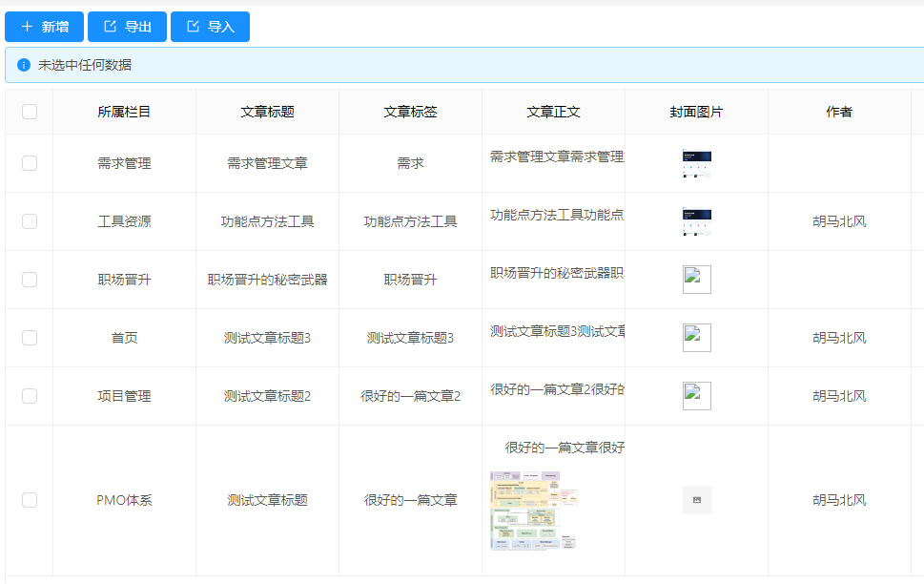The height and width of the screenshot is (584, 924).
Task: Click placeholder cover icon in PMO体系 row
Action: click(x=696, y=500)
